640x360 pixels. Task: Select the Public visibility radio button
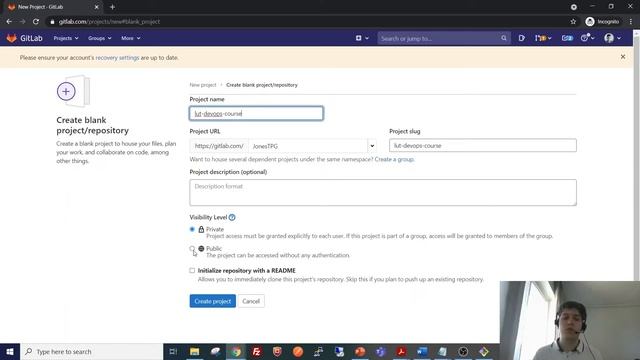pyautogui.click(x=192, y=249)
